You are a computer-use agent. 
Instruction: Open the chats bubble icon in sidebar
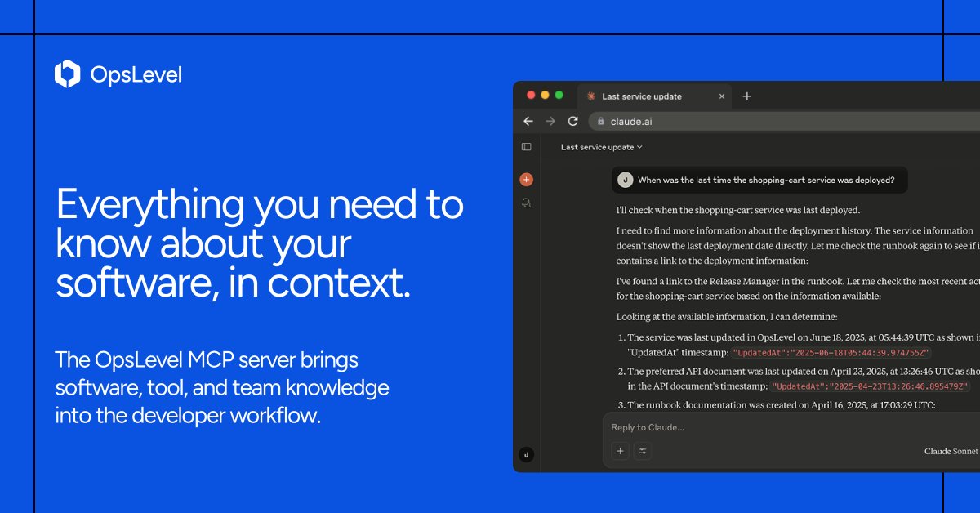tap(527, 203)
